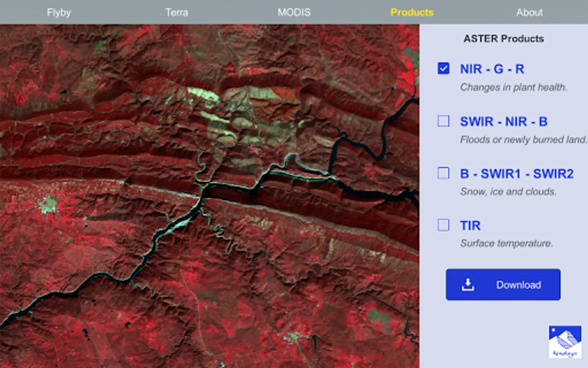Viewport: 588px width, 368px height.
Task: Click the false-color satellite image
Action: click(x=209, y=196)
